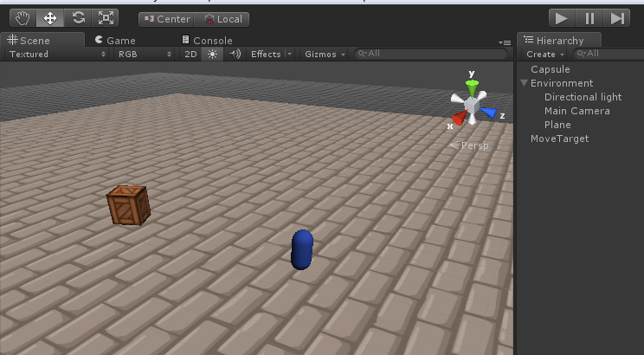Pause the game playback

tap(589, 18)
